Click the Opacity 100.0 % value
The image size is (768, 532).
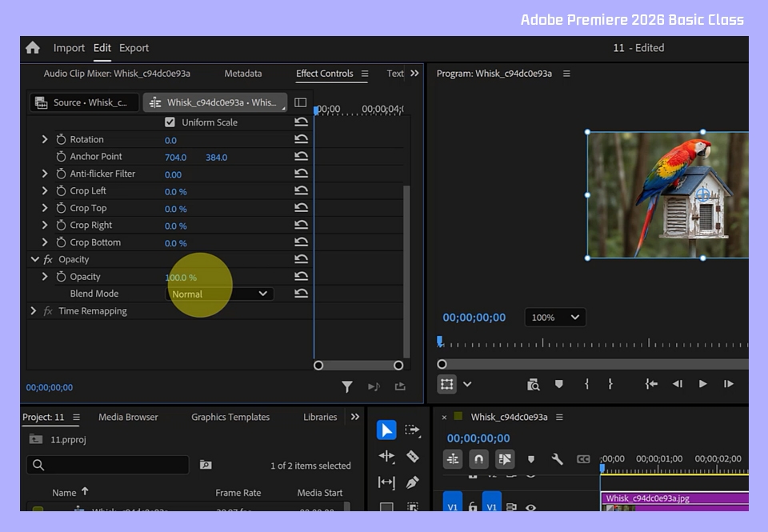(x=181, y=278)
